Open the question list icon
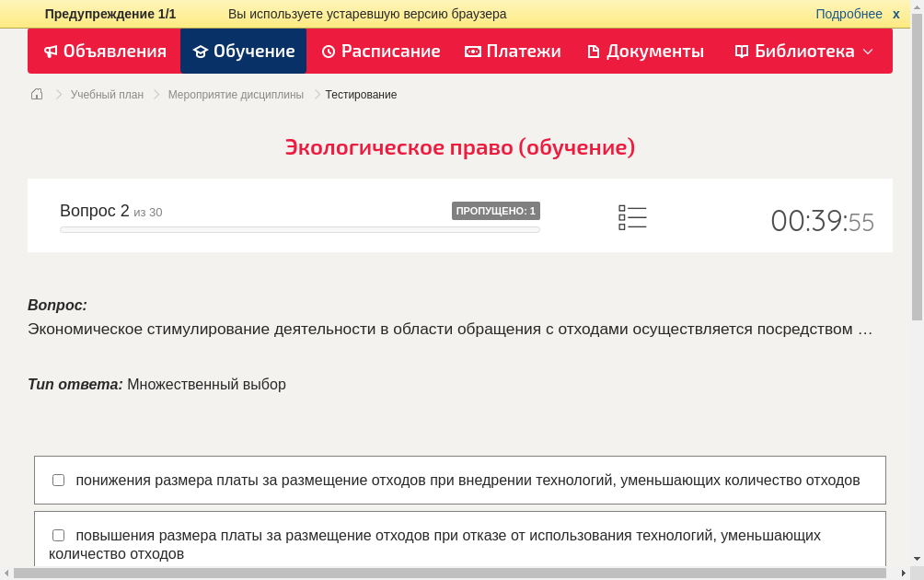 (632, 217)
